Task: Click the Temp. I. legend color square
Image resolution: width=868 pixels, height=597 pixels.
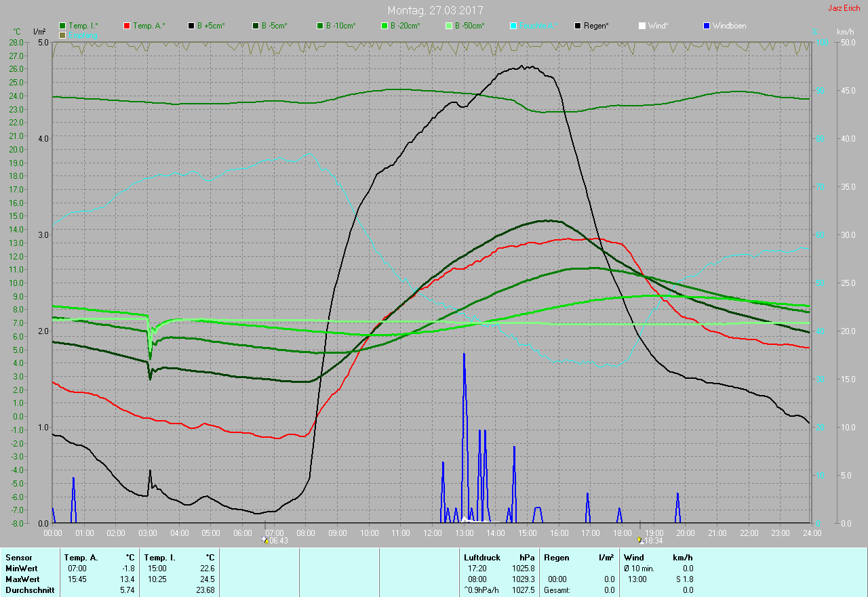Action: (63, 26)
